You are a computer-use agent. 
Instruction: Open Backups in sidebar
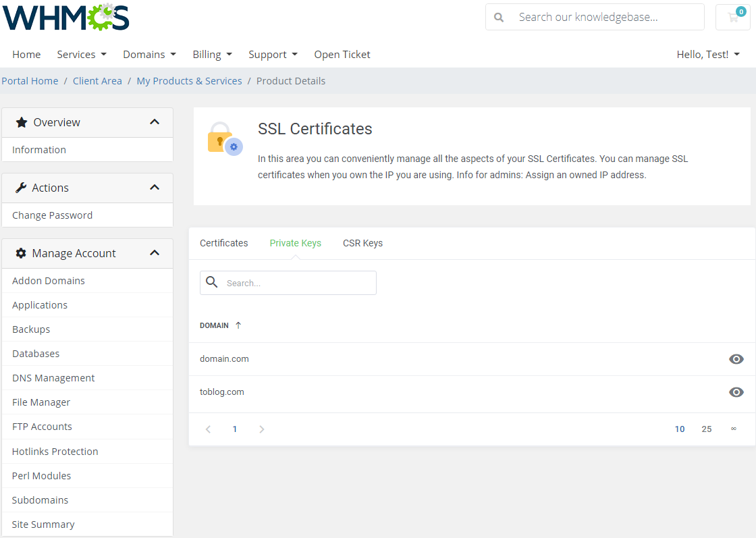[x=87, y=329]
